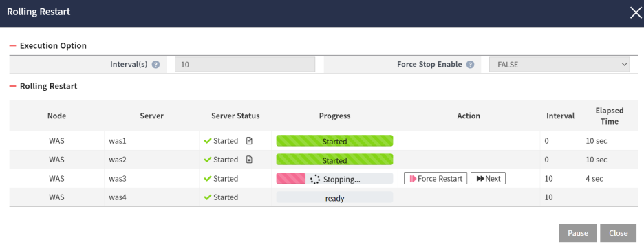Click the help icon beside Interval(s)
Image resolution: width=644 pixels, height=249 pixels.
pyautogui.click(x=155, y=65)
